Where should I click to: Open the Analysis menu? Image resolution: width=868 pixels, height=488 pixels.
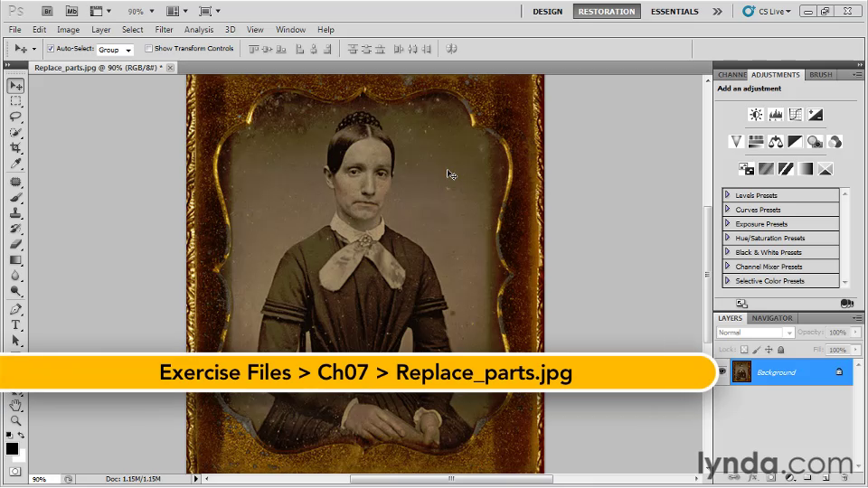[x=199, y=30]
